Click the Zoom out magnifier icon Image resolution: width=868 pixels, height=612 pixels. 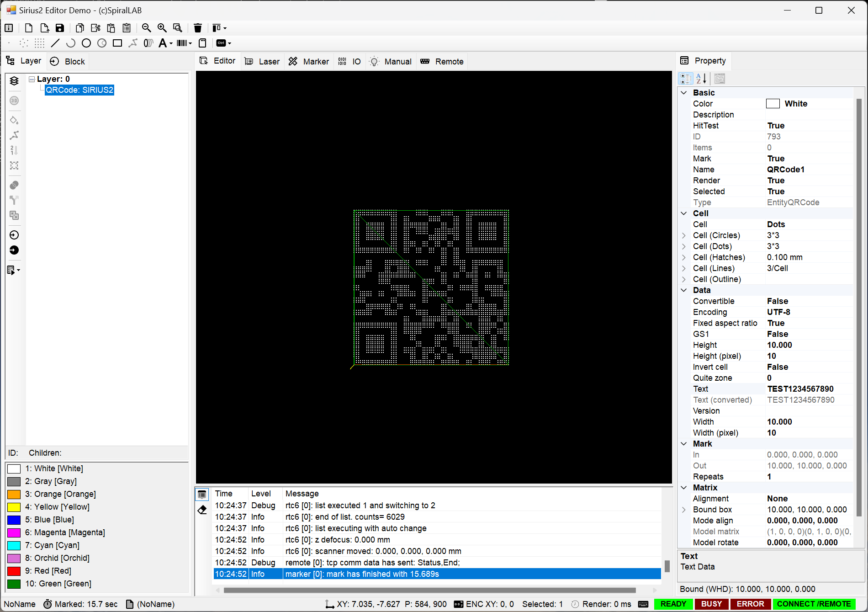tap(147, 28)
